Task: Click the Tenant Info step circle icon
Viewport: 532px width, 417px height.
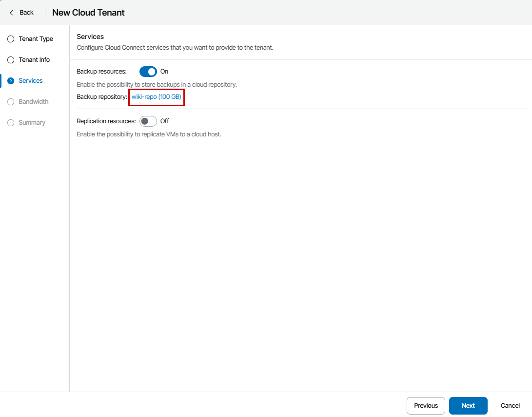Action: pos(11,60)
